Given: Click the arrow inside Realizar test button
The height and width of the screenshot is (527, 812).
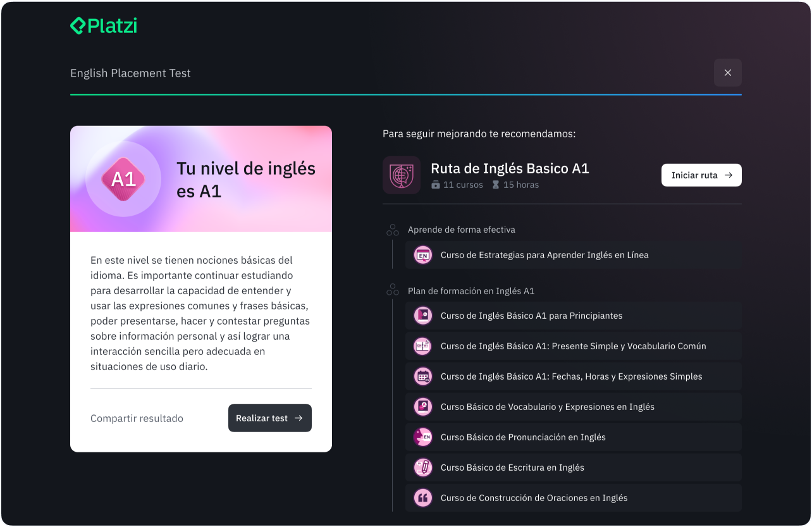Looking at the screenshot, I should coord(298,418).
